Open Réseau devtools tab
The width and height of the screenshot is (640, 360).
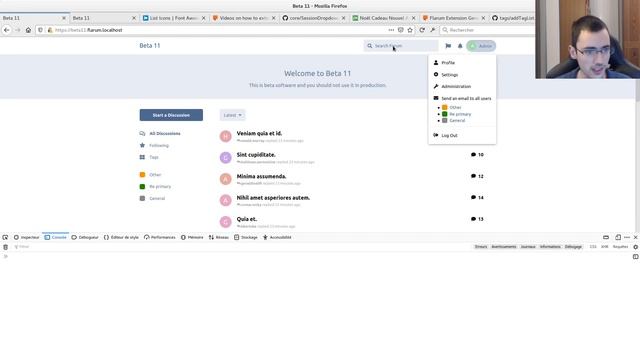tap(219, 237)
